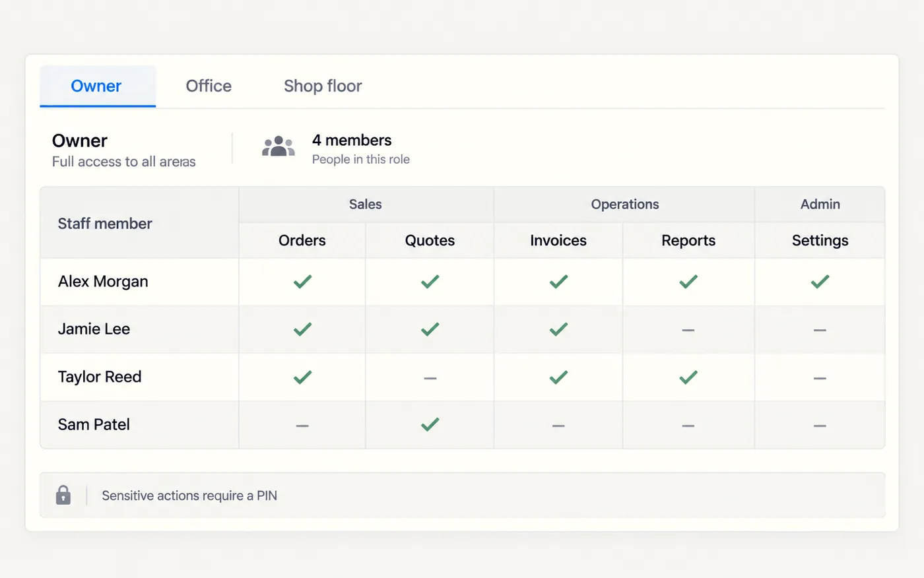Click the Settings column header

point(820,240)
